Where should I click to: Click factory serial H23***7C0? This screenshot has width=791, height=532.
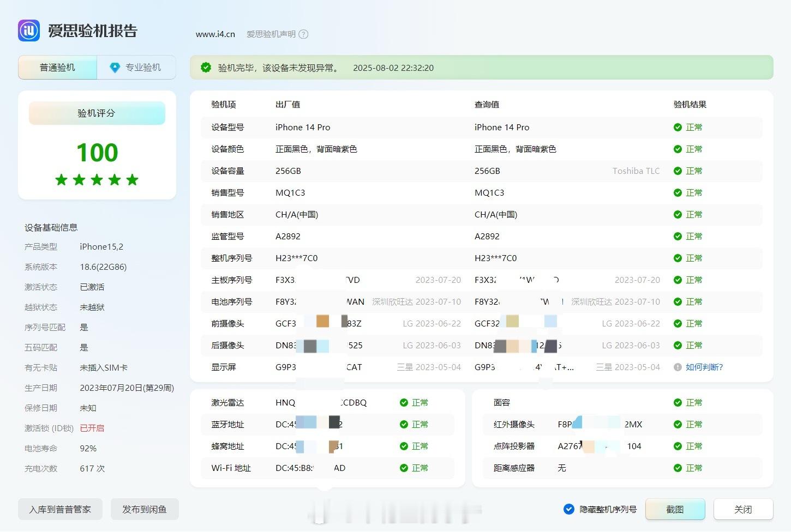click(x=296, y=258)
